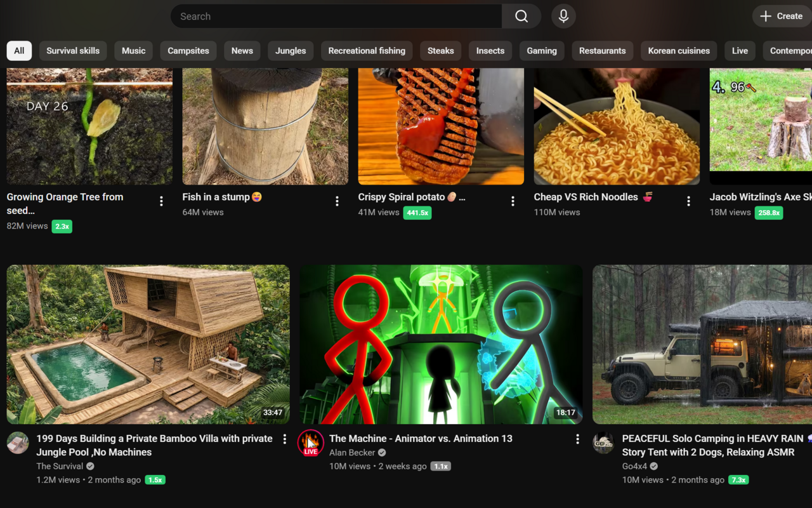Open Jacob Witzling's Axe short thumbnail

[761, 126]
